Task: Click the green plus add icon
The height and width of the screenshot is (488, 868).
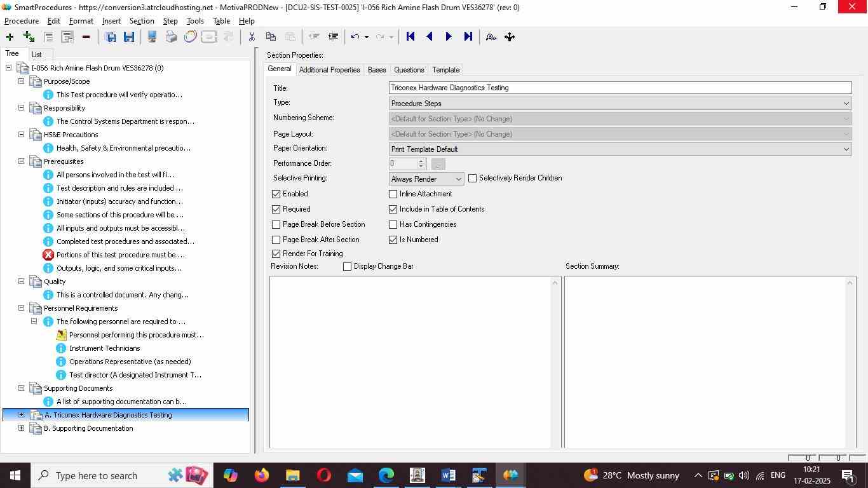Action: pyautogui.click(x=10, y=37)
